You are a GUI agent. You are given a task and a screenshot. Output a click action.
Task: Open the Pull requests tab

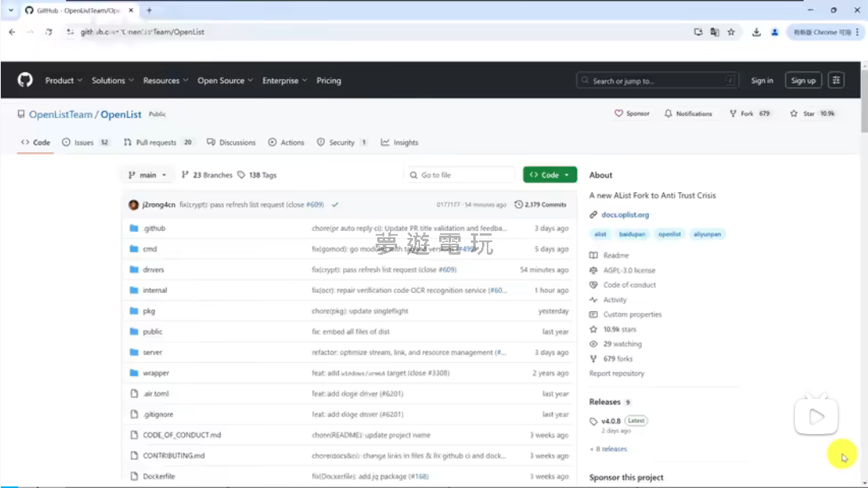click(156, 143)
